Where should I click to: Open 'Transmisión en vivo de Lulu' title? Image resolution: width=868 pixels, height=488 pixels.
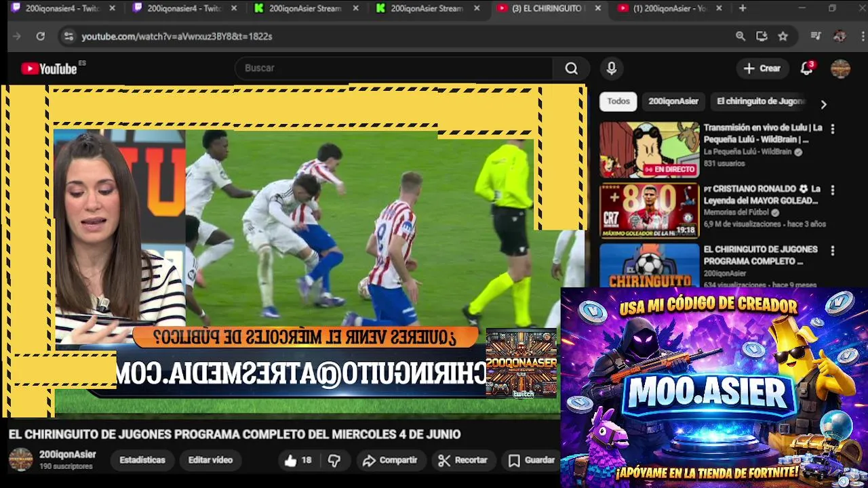pyautogui.click(x=763, y=134)
